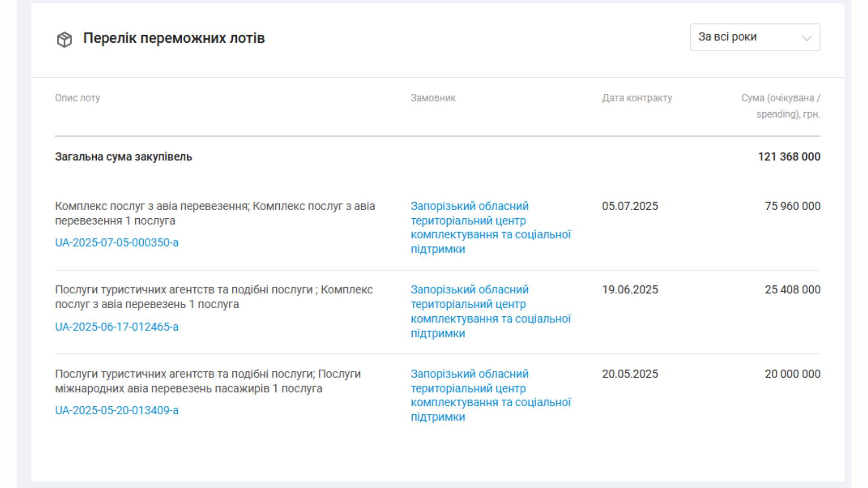Click the "Дата контракту" column header

637,98
